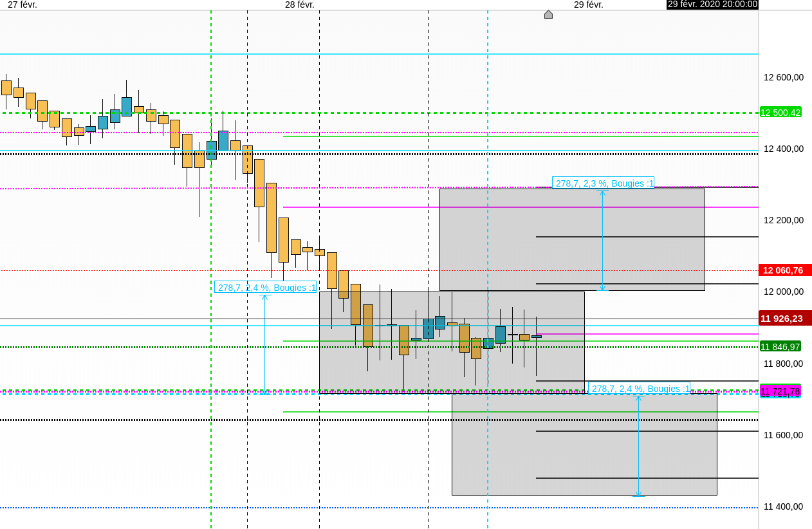Click the 27 févr. date label
Viewport: 812px width, 529px height.
(x=23, y=5)
